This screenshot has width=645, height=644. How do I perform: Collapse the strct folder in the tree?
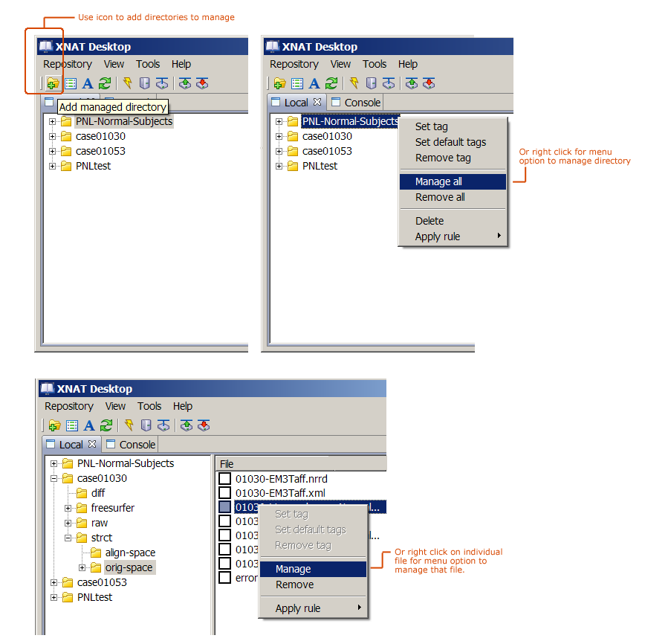pyautogui.click(x=68, y=538)
